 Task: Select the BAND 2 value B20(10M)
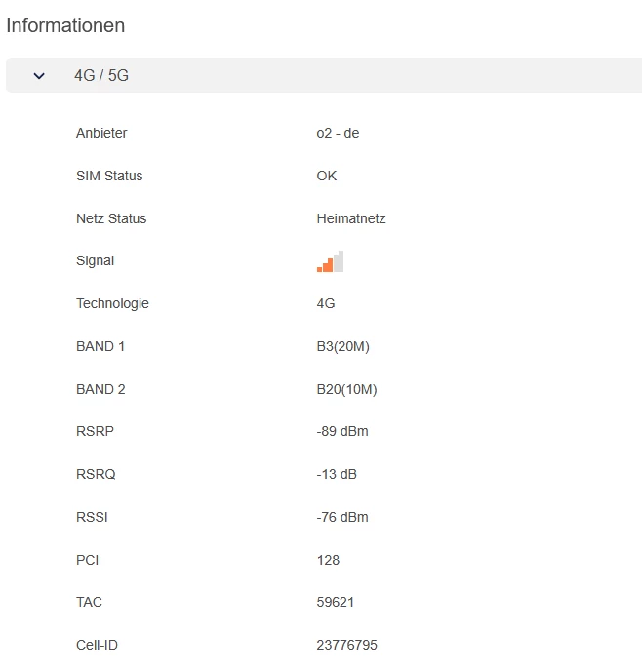(x=346, y=389)
